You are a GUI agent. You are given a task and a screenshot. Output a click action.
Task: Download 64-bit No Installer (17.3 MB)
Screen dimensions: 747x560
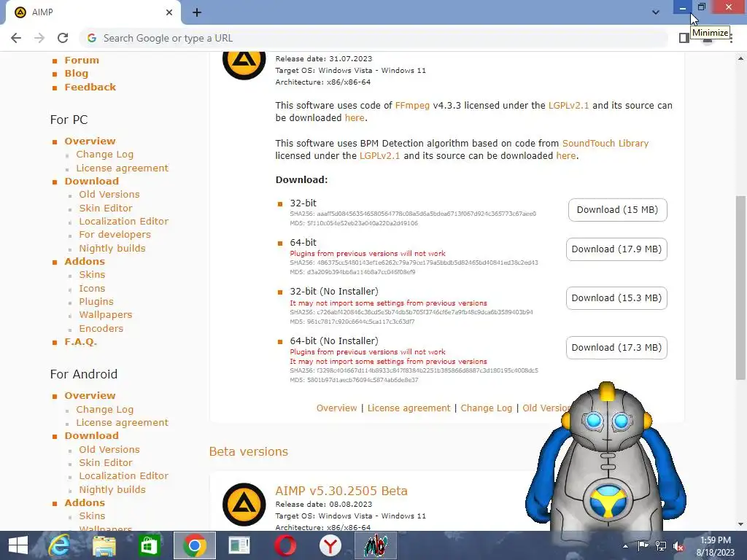click(x=616, y=348)
